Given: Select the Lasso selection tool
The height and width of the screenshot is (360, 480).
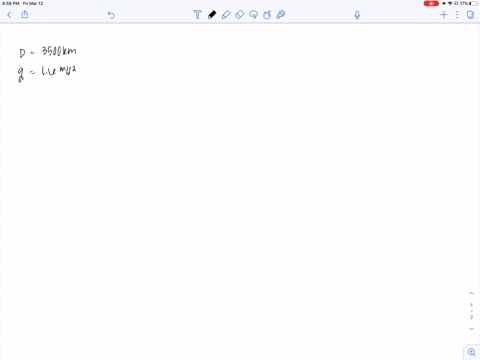Looking at the screenshot, I should [253, 15].
